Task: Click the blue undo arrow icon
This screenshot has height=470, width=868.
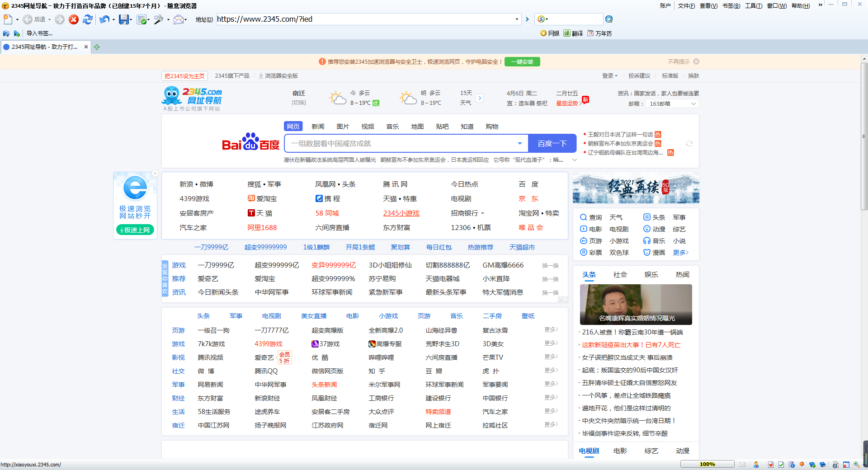Action: (x=104, y=19)
